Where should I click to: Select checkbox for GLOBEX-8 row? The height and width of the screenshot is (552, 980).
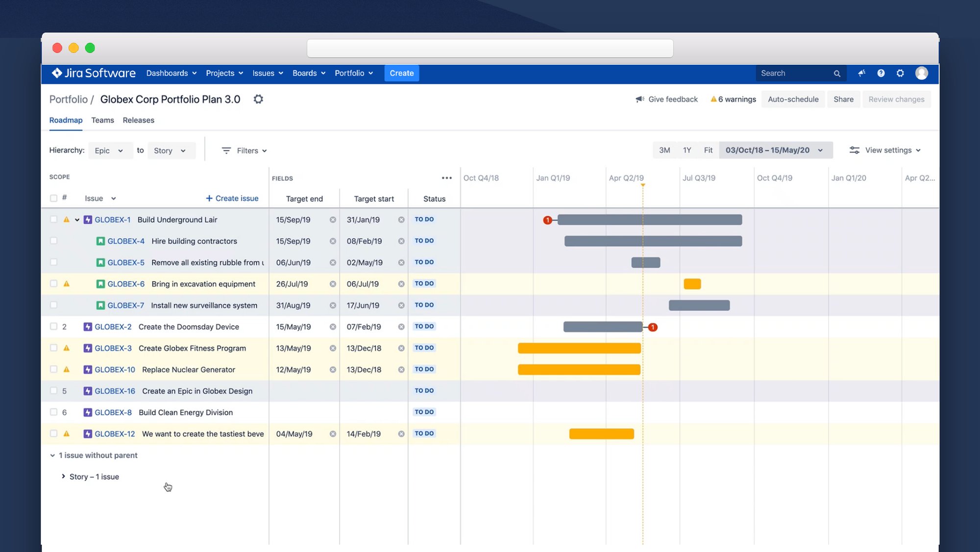[53, 412]
